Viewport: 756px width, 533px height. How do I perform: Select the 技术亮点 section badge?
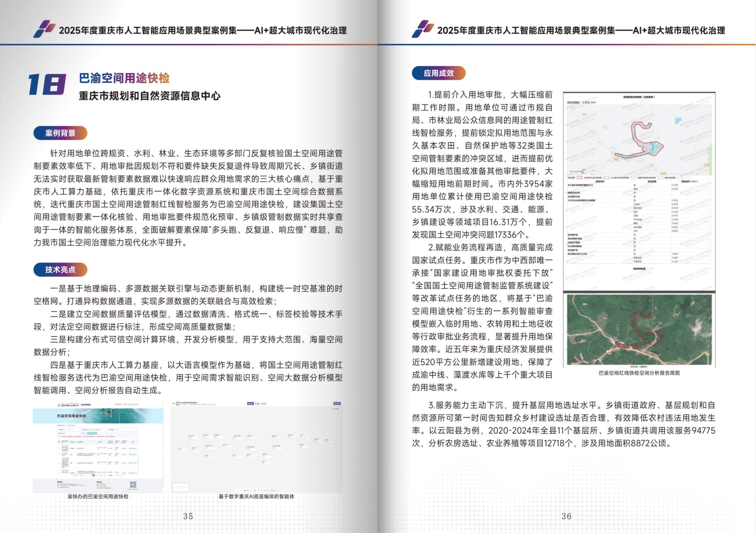click(60, 270)
